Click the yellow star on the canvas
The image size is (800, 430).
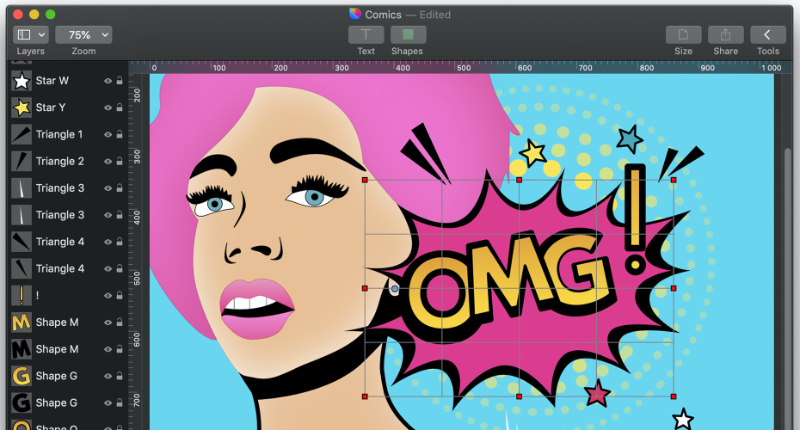pos(533,152)
